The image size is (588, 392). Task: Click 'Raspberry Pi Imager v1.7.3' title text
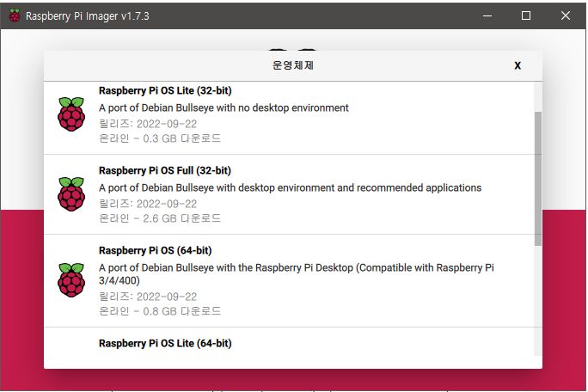[88, 16]
